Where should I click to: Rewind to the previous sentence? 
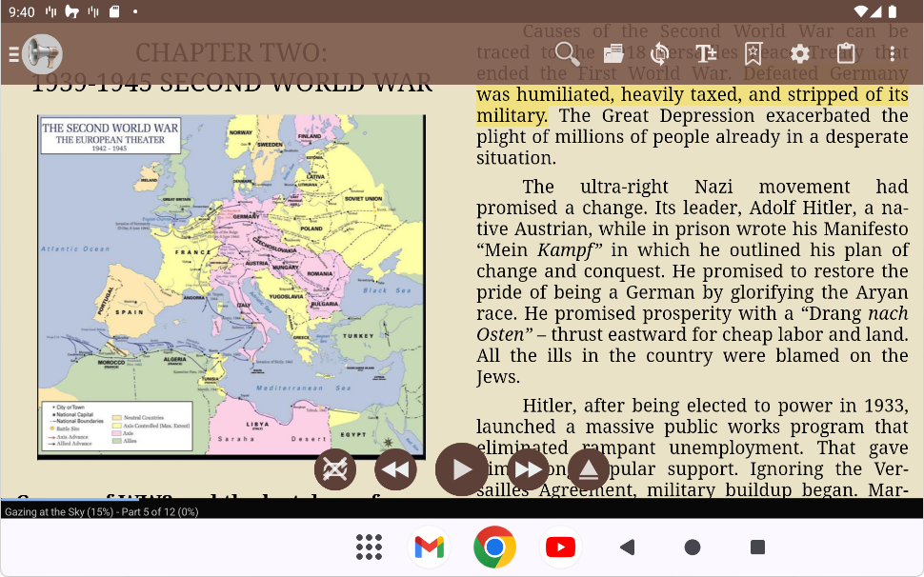tap(396, 469)
